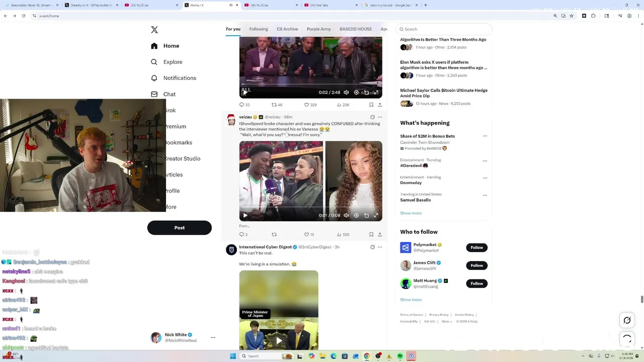
Task: Open Spotify from the taskbar
Action: (x=400, y=356)
